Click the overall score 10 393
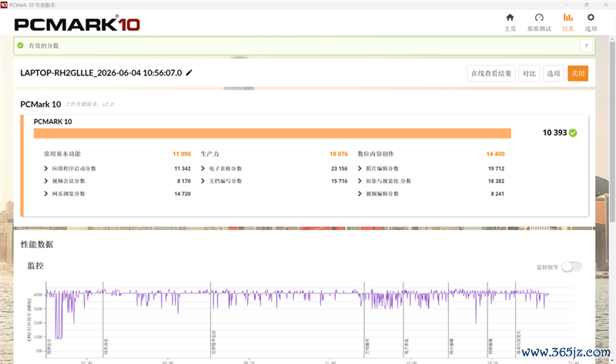This screenshot has width=616, height=364. pyautogui.click(x=554, y=132)
